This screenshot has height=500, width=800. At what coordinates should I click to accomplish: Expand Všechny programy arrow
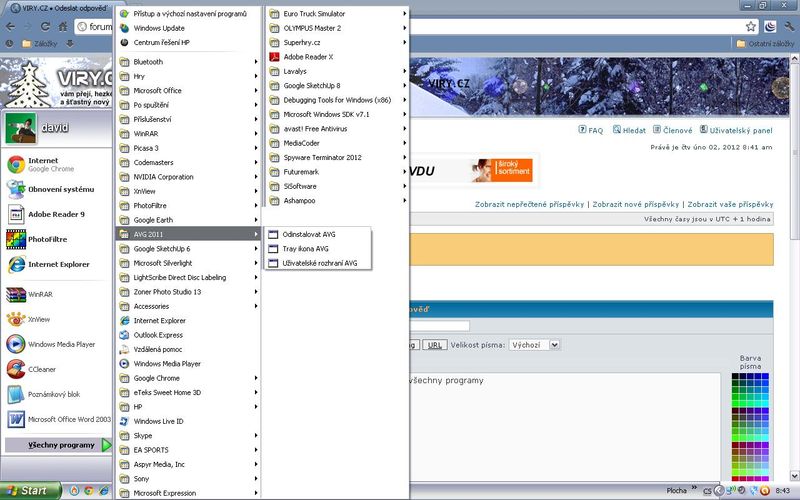tap(106, 445)
